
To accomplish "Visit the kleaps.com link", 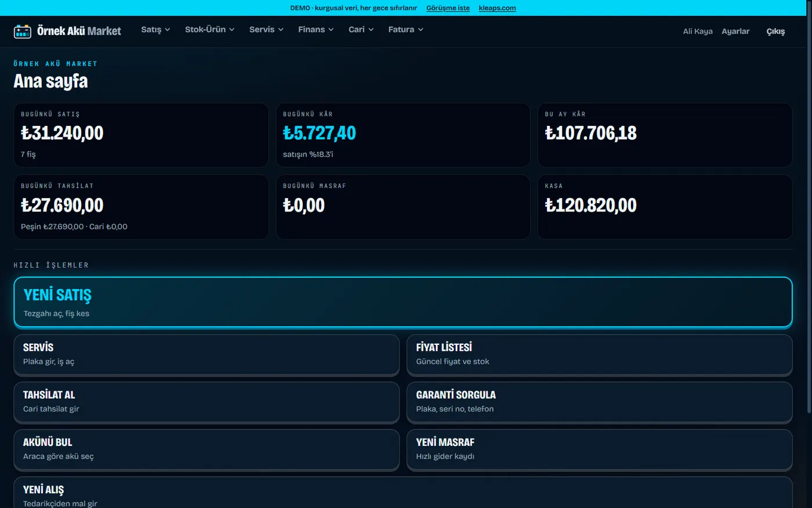I will coord(497,8).
